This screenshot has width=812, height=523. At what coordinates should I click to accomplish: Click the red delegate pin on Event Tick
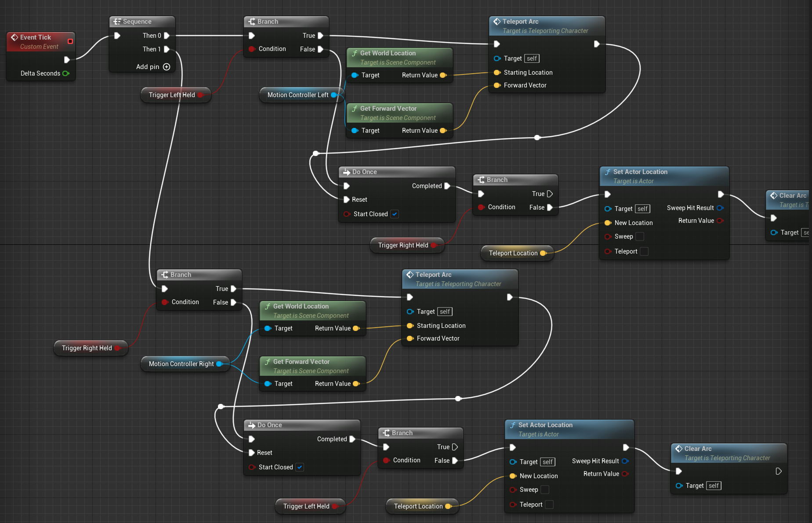point(70,41)
